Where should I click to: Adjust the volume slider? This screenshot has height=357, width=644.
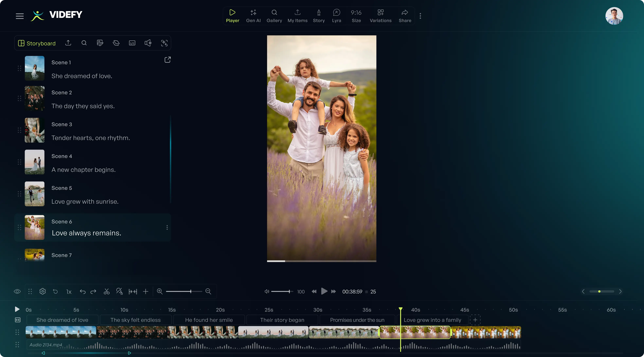point(282,292)
